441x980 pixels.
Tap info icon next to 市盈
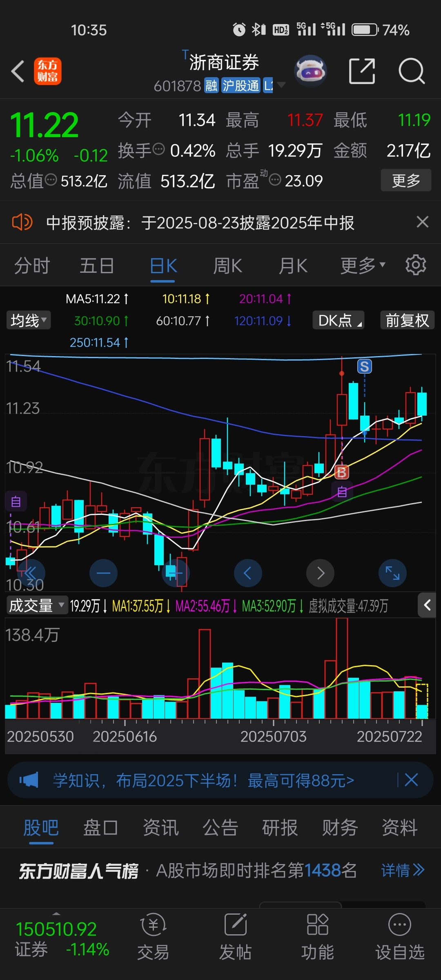pos(275,179)
